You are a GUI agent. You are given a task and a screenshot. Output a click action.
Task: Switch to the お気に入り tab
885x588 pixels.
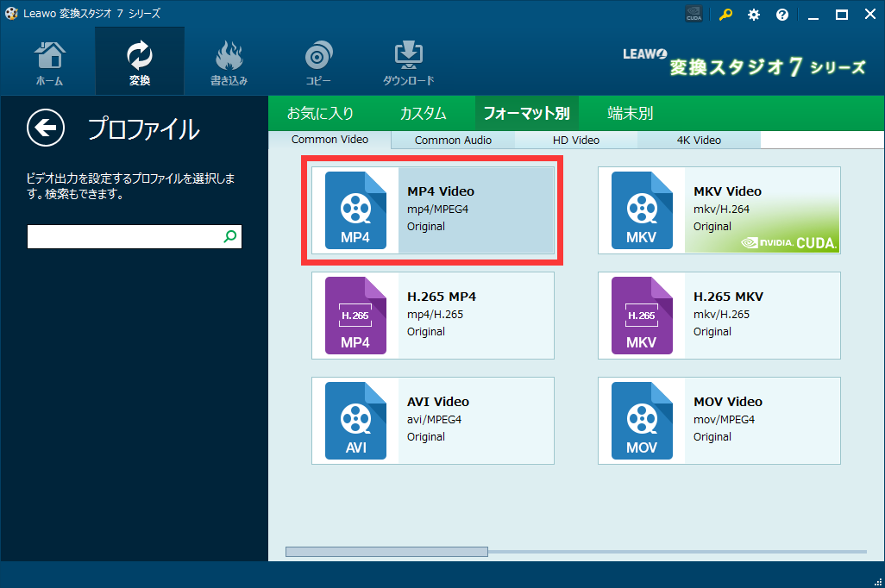click(320, 114)
